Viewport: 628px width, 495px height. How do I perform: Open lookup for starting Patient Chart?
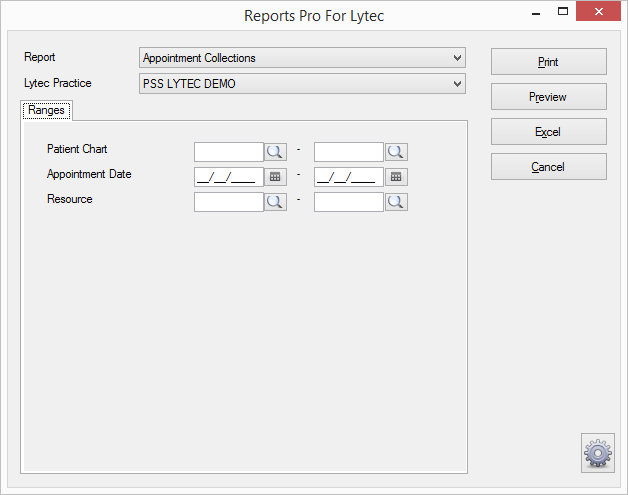point(275,152)
